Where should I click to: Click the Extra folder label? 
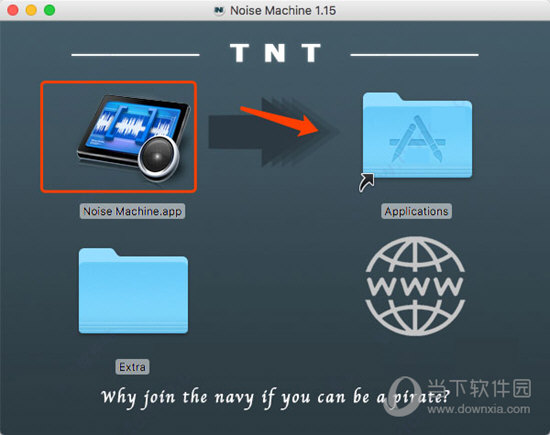(x=132, y=367)
